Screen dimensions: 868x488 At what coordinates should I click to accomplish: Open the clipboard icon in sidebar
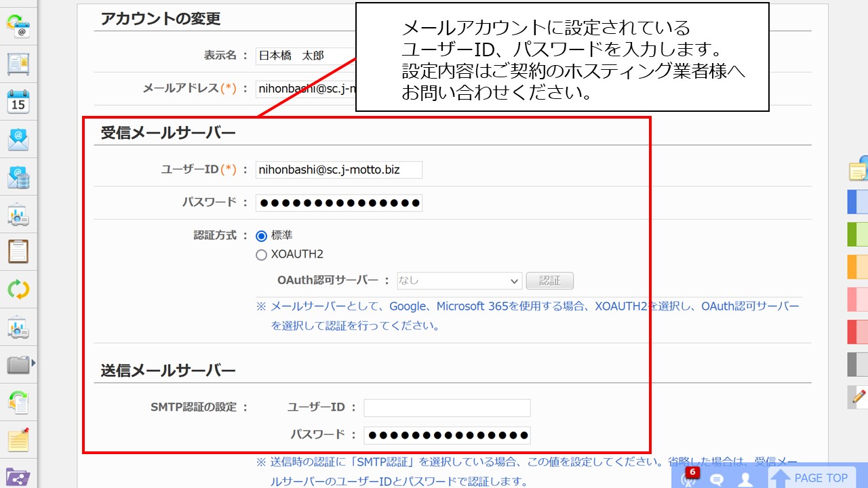[18, 251]
